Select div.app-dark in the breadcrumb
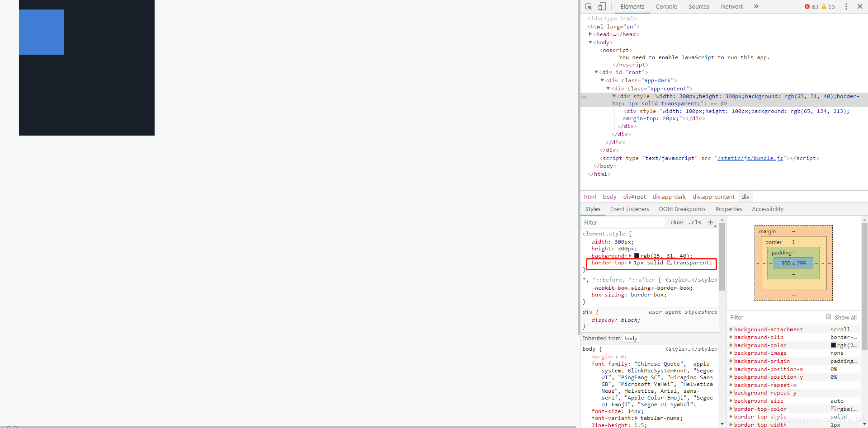The height and width of the screenshot is (428, 868). click(669, 197)
